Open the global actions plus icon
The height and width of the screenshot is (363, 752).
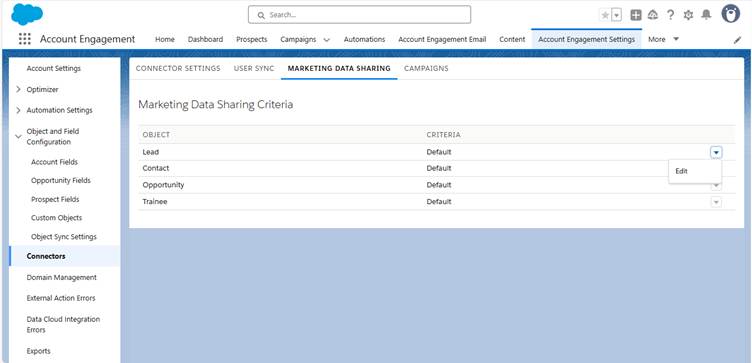(636, 15)
